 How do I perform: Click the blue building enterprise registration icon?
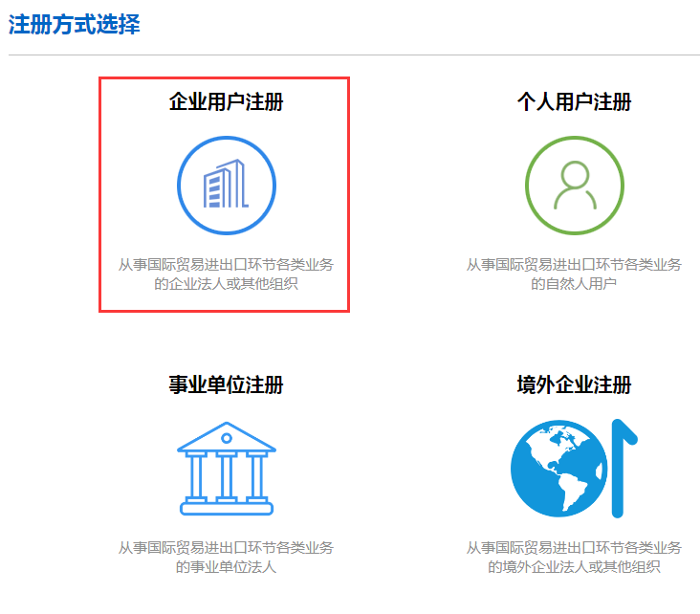pyautogui.click(x=227, y=186)
